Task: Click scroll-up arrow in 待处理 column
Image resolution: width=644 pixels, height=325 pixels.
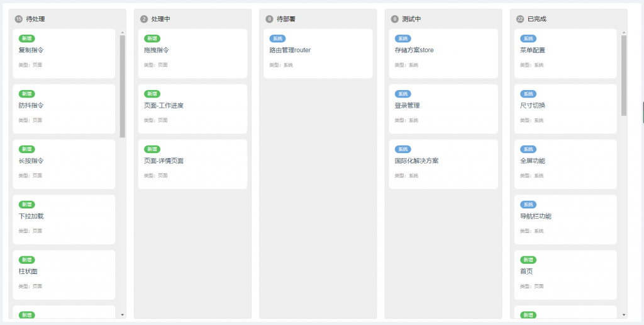Action: tap(123, 33)
